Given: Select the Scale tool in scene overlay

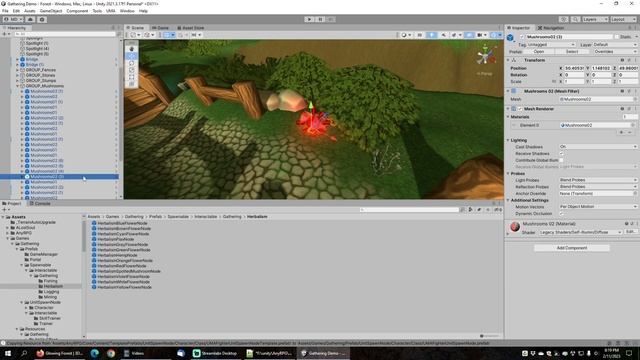Looking at the screenshot, I should click(x=131, y=70).
